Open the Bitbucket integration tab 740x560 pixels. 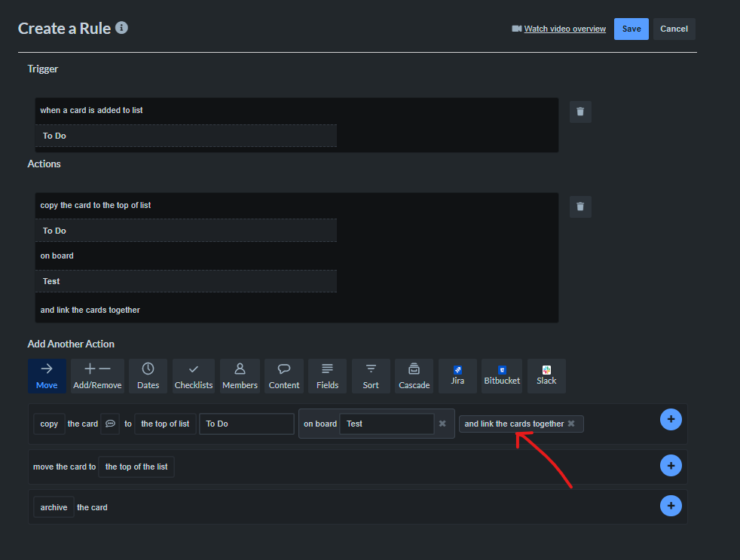tap(502, 376)
